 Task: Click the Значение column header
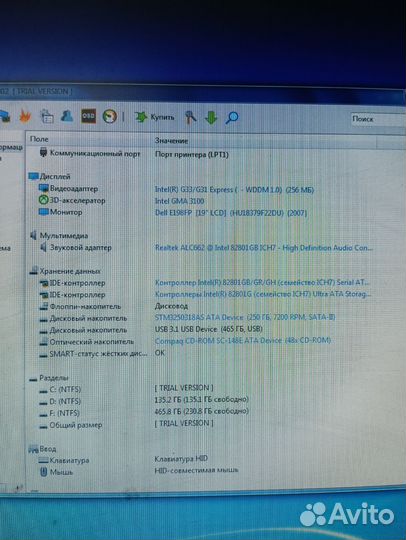click(x=264, y=141)
